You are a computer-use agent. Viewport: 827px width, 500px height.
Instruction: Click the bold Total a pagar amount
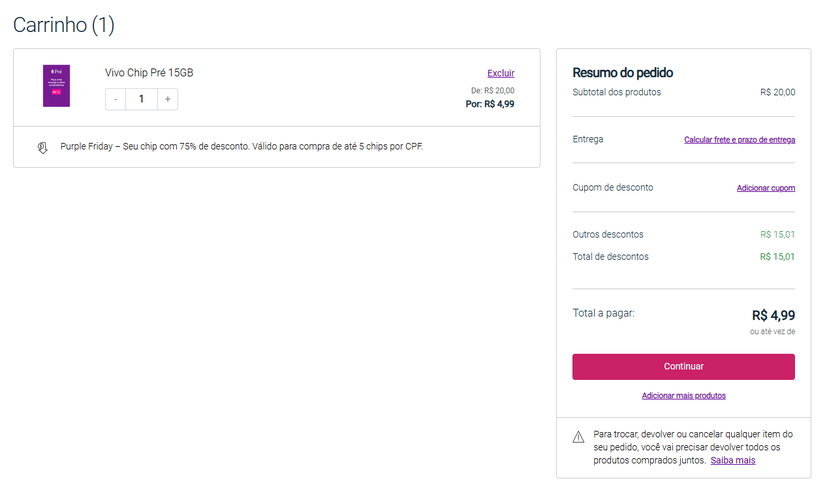pyautogui.click(x=773, y=315)
